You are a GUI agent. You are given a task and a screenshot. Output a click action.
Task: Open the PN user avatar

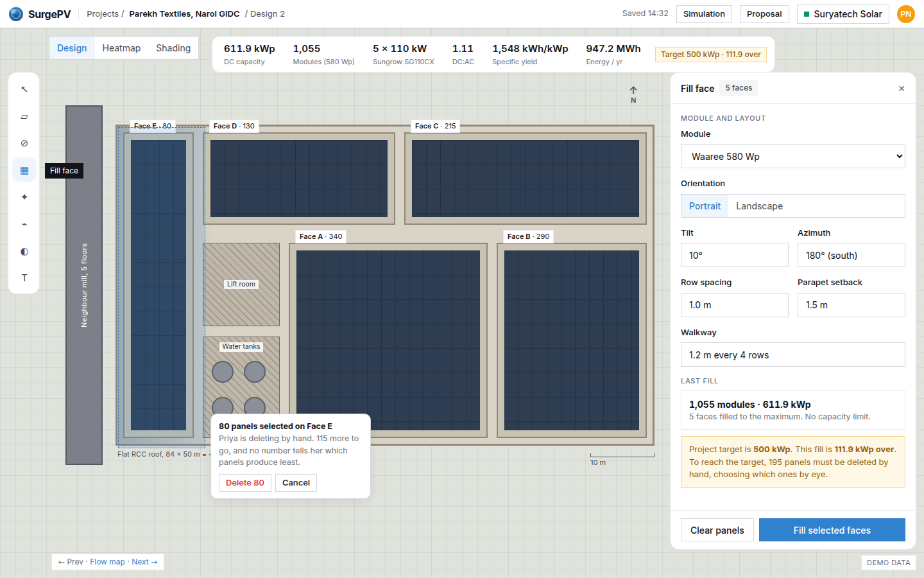click(x=906, y=14)
